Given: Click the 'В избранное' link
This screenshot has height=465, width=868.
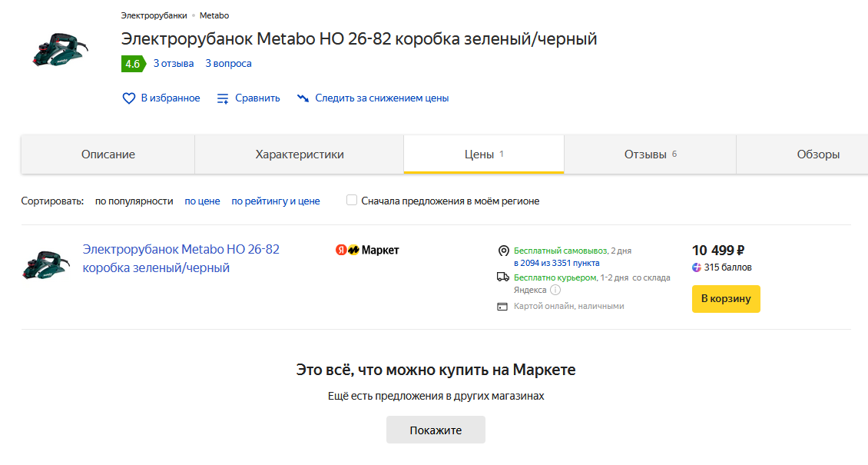Looking at the screenshot, I should point(171,98).
